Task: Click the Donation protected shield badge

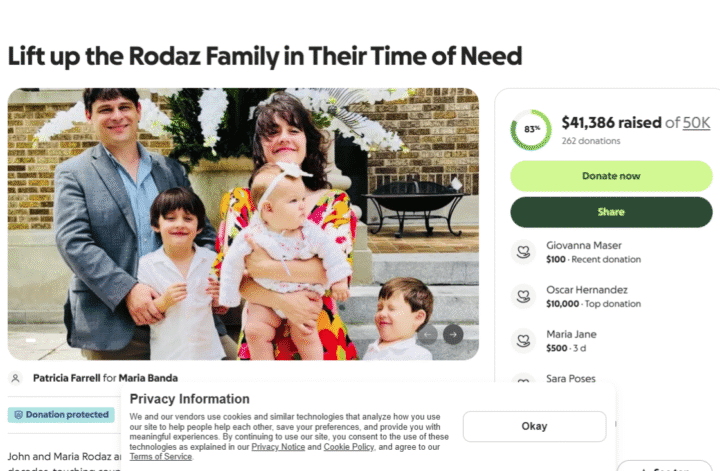Action: 60,414
